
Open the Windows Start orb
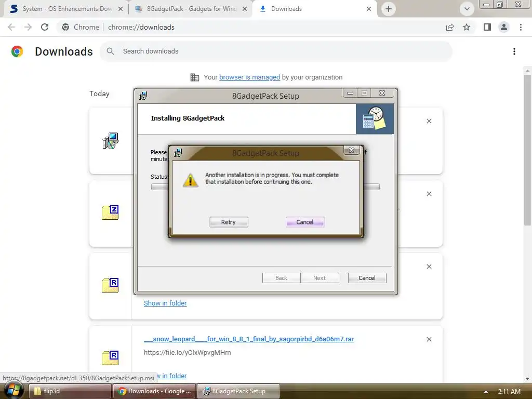(x=13, y=391)
